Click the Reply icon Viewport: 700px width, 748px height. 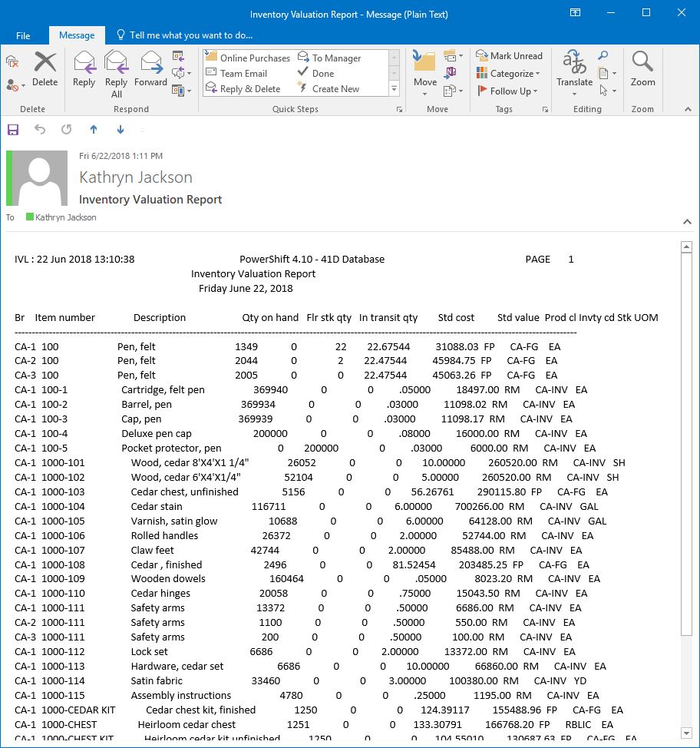coord(84,69)
